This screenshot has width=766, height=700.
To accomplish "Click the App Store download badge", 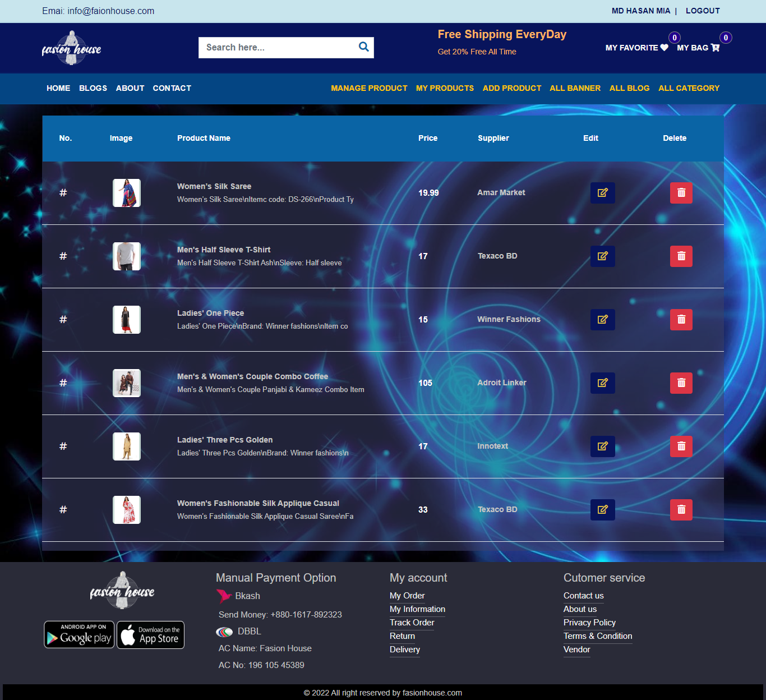I will coord(150,635).
